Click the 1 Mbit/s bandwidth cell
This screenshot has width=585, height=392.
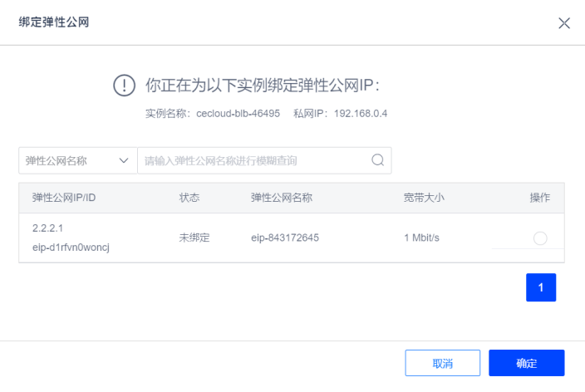tap(421, 238)
